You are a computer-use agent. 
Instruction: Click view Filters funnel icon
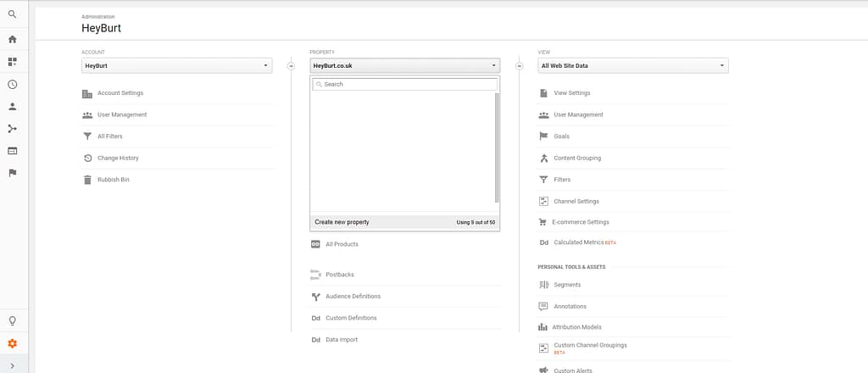pyautogui.click(x=543, y=180)
